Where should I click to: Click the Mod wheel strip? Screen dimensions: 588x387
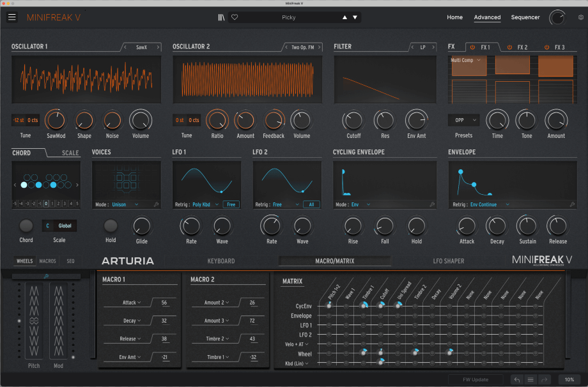click(x=59, y=321)
